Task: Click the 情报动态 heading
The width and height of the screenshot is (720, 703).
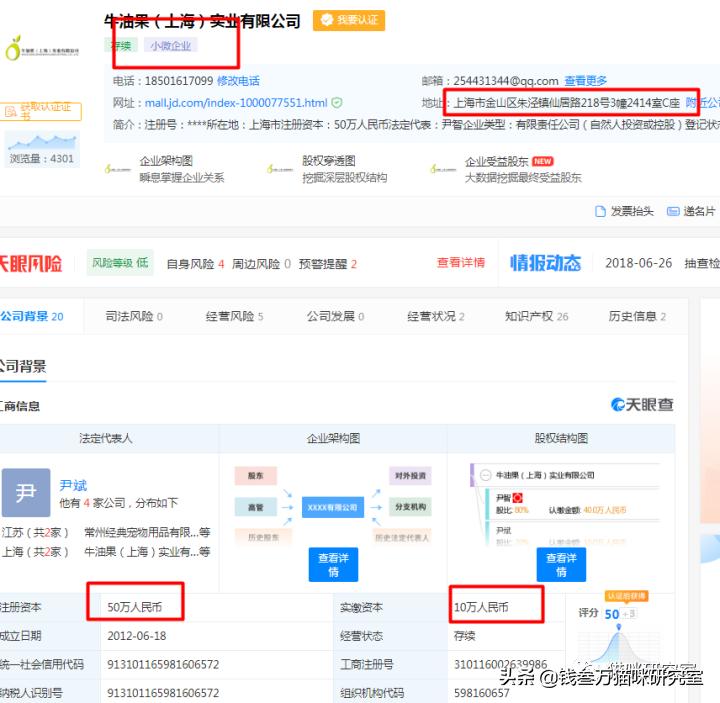Action: coord(545,263)
